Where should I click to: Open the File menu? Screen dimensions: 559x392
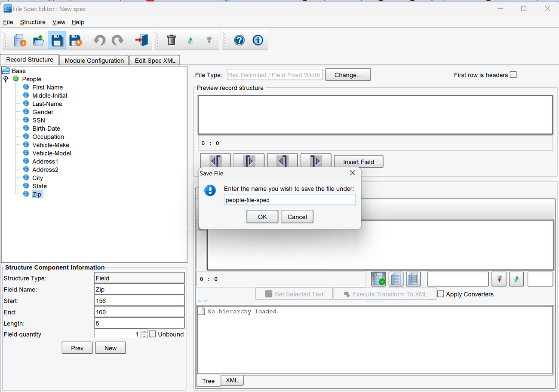[x=8, y=22]
